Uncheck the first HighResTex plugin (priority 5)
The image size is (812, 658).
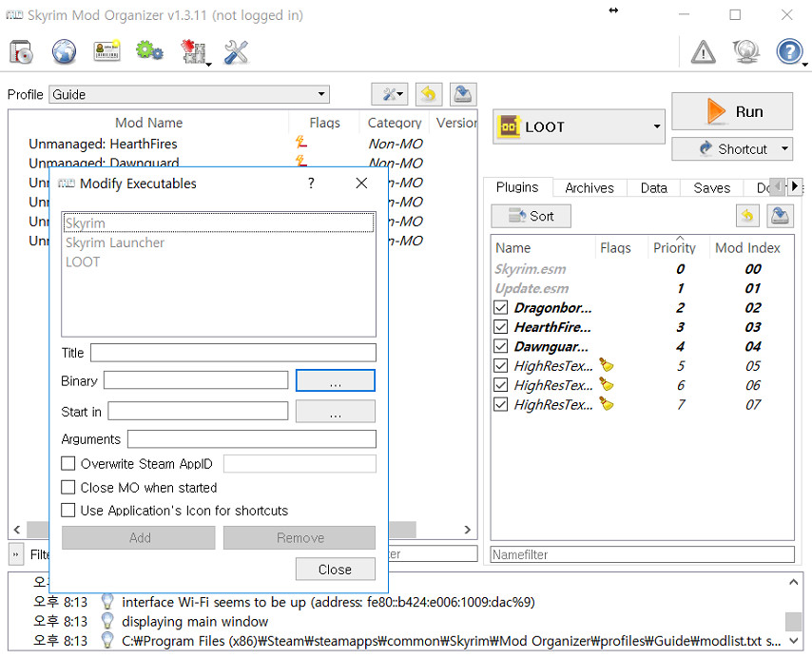pos(501,365)
